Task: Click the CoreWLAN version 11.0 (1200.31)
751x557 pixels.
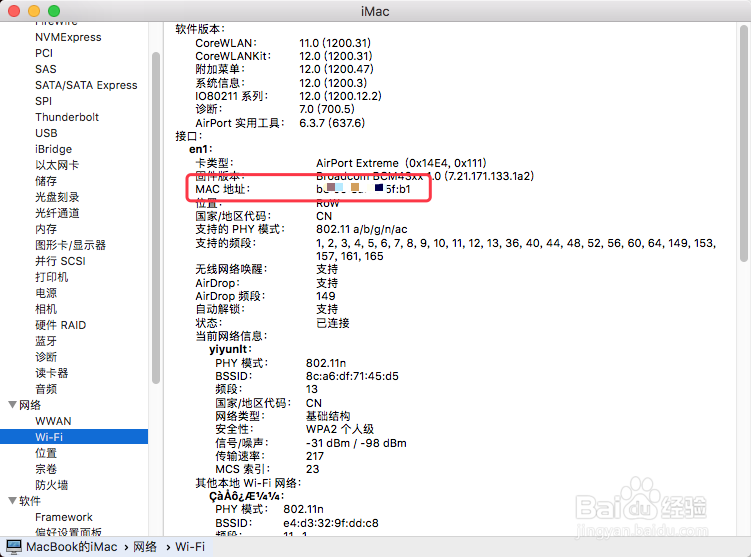Action: (335, 43)
